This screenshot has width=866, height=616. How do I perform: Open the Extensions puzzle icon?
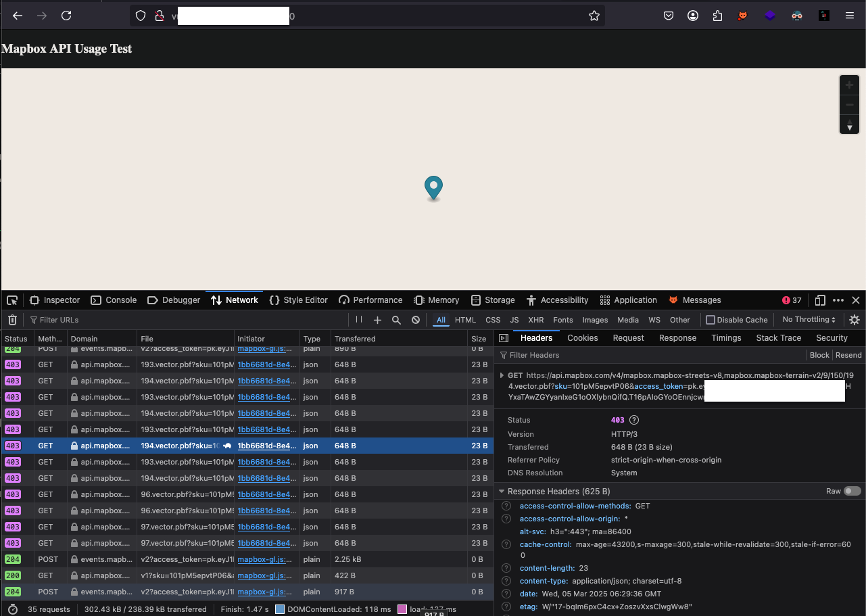(717, 16)
